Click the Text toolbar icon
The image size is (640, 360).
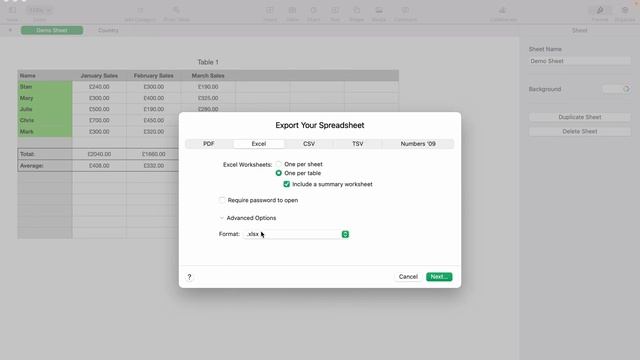(335, 10)
